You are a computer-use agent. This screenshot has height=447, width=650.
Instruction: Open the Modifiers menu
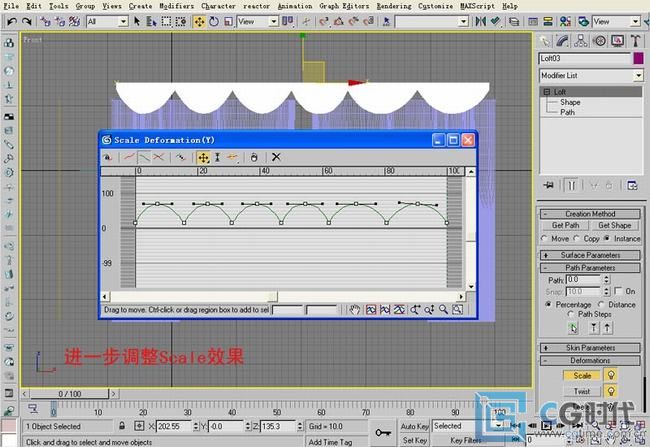(x=176, y=6)
